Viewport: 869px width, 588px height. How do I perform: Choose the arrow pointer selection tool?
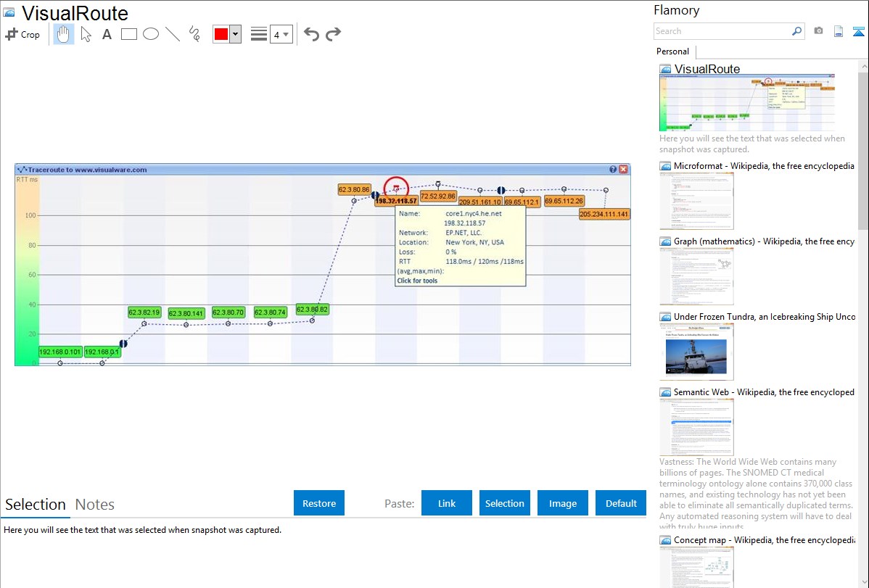click(x=86, y=34)
